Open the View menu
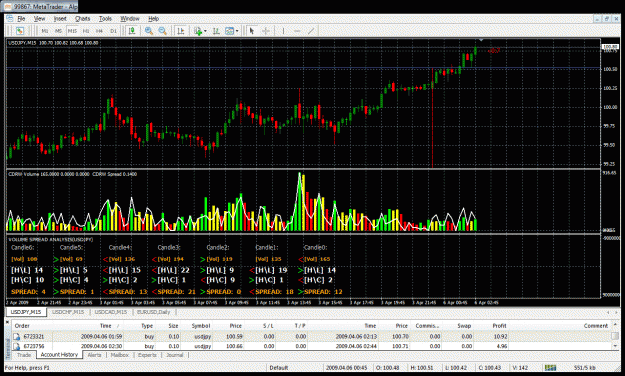Viewport: 625px width, 376px height. (x=39, y=18)
